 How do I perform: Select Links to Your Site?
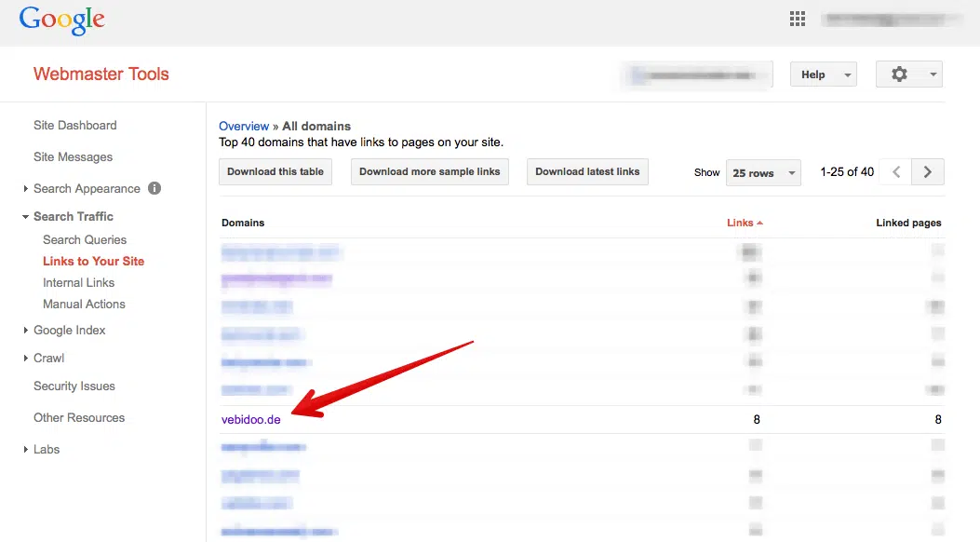(x=94, y=262)
